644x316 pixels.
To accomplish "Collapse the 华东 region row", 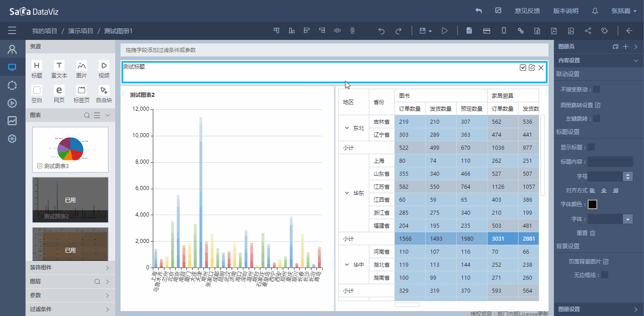I will [x=346, y=193].
